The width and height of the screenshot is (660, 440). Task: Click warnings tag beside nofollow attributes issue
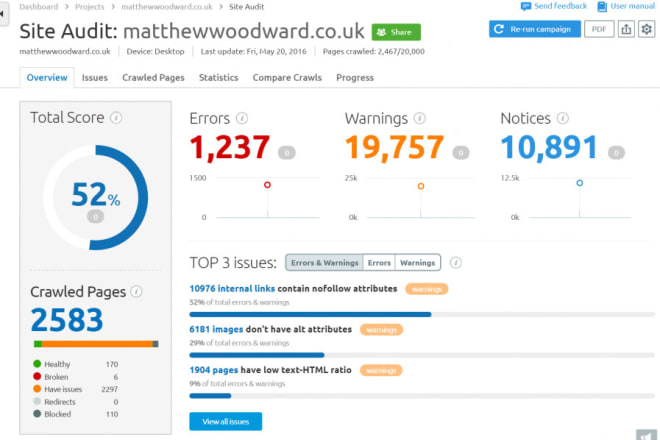click(x=427, y=289)
